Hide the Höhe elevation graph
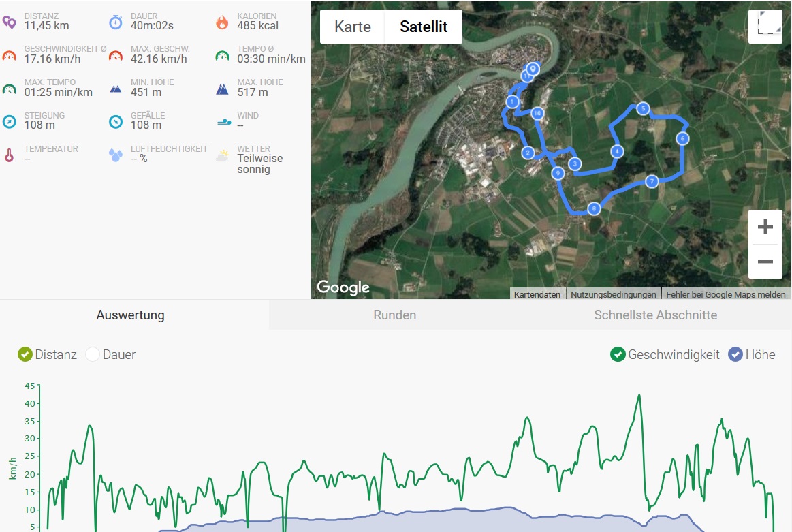This screenshot has height=532, width=792. [x=735, y=354]
